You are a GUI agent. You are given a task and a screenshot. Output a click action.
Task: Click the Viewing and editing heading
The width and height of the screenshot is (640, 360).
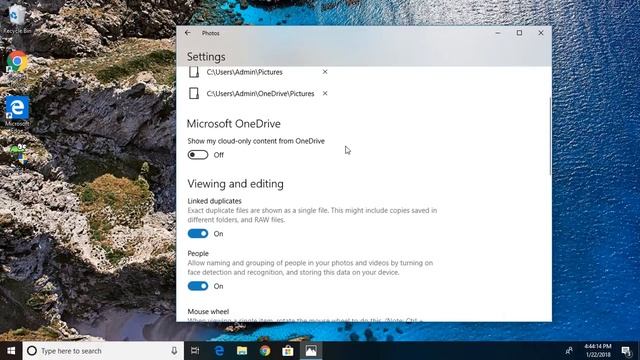tap(236, 184)
